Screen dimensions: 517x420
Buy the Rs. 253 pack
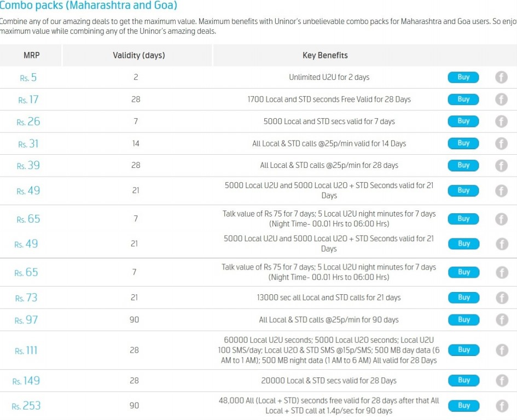click(x=463, y=406)
